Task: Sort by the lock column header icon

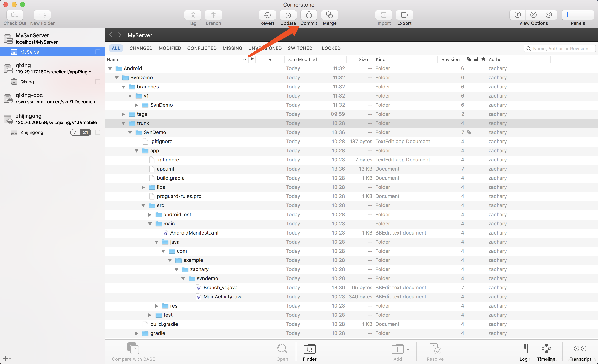Action: pos(476,59)
